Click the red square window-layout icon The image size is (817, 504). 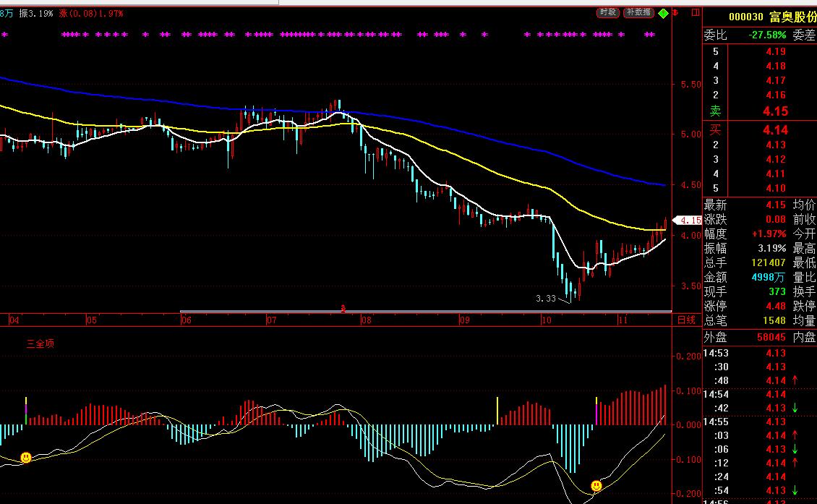click(x=695, y=12)
